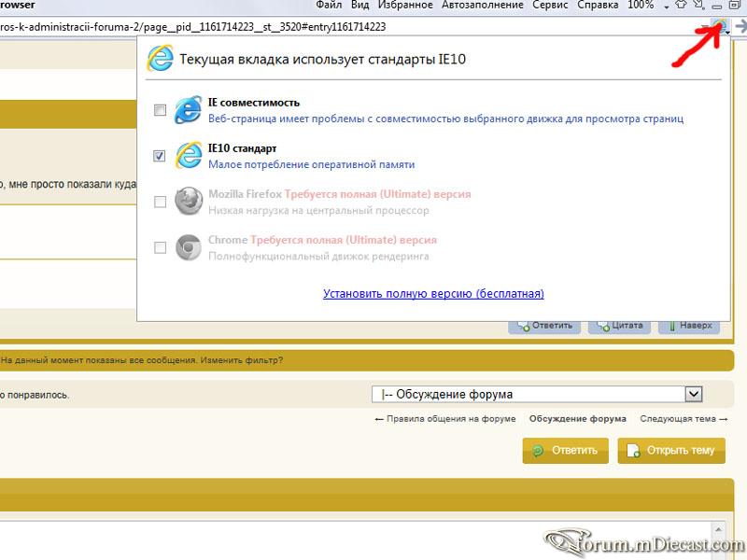Click the small Ответить post button
Viewport: 747px width, 560px height.
click(544, 326)
